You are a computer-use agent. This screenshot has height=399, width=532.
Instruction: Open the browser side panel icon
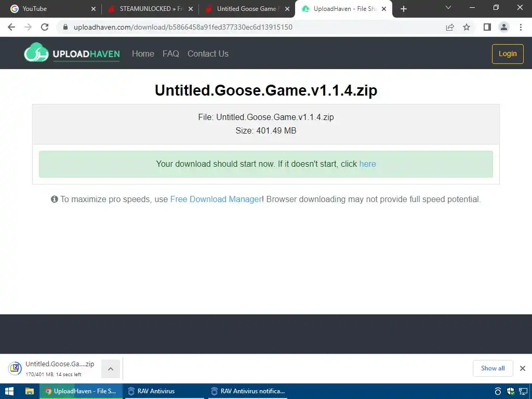coord(487,27)
